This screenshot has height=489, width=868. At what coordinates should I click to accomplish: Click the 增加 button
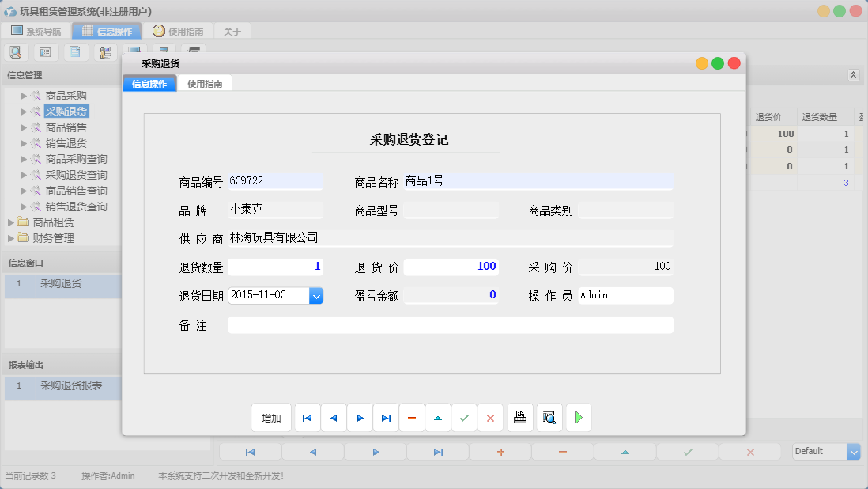pos(271,417)
